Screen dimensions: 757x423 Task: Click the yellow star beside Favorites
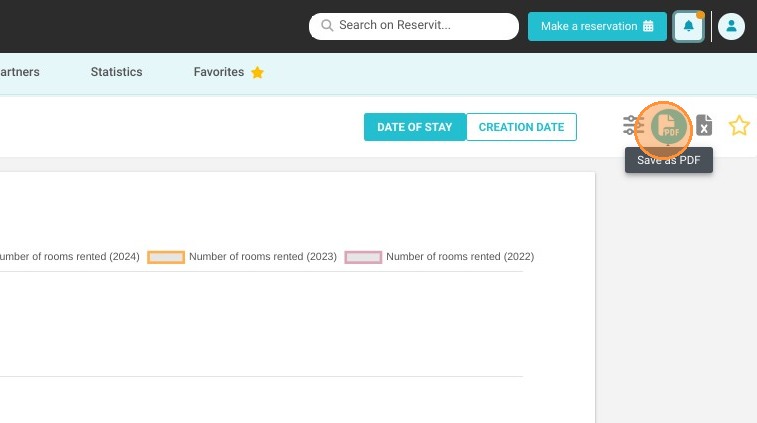click(257, 72)
